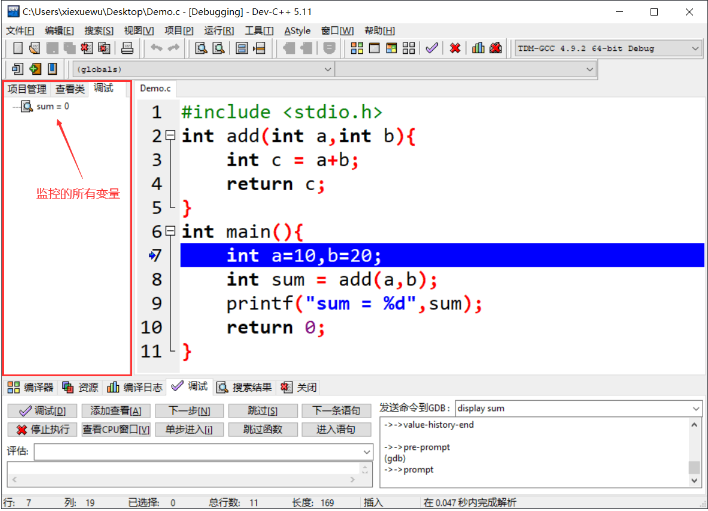The image size is (708, 511).
Task: Click the purple checkmark Debug icon
Action: coord(432,48)
